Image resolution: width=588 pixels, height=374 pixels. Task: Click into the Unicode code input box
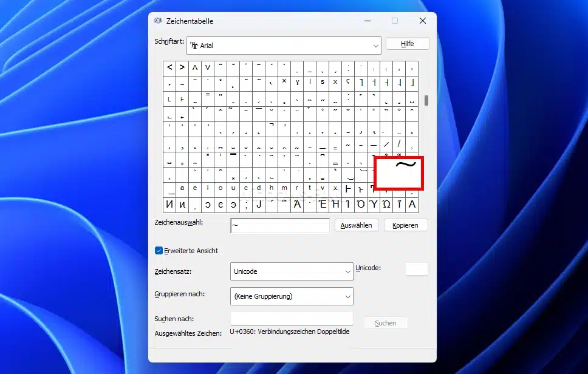click(x=417, y=270)
